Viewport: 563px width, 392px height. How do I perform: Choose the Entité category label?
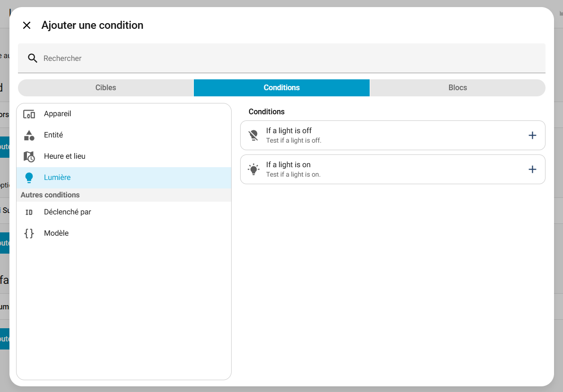click(x=53, y=135)
